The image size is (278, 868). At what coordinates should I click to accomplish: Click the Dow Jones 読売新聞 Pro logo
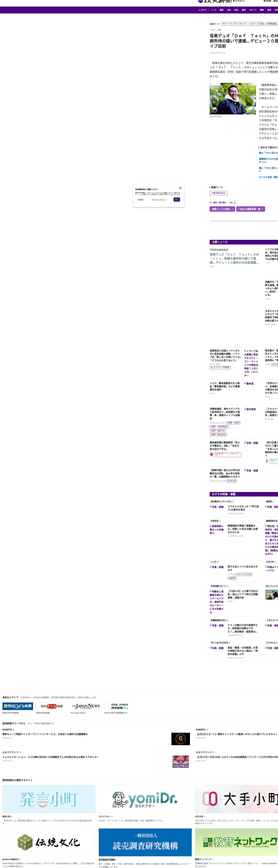[x=120, y=706]
